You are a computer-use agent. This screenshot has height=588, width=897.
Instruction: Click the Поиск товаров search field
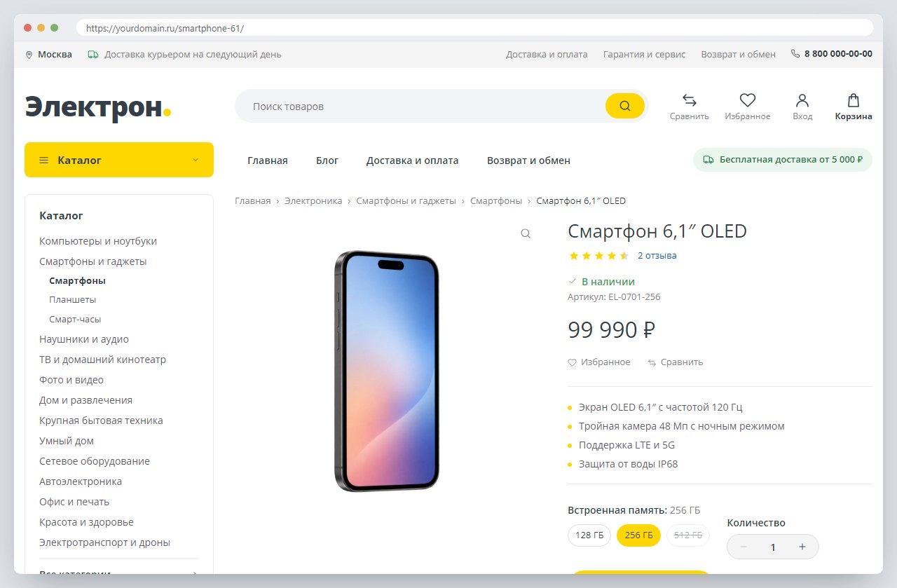[420, 107]
